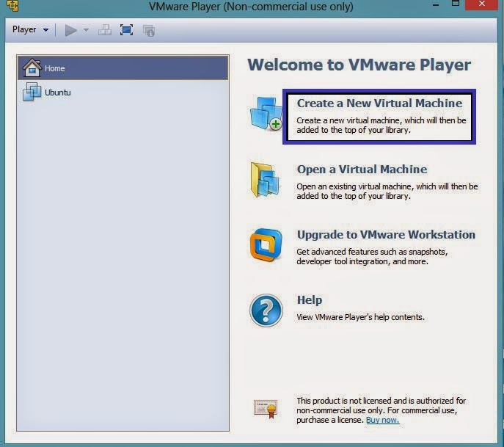Click the open VM folder icon
504x447 pixels.
[x=265, y=180]
